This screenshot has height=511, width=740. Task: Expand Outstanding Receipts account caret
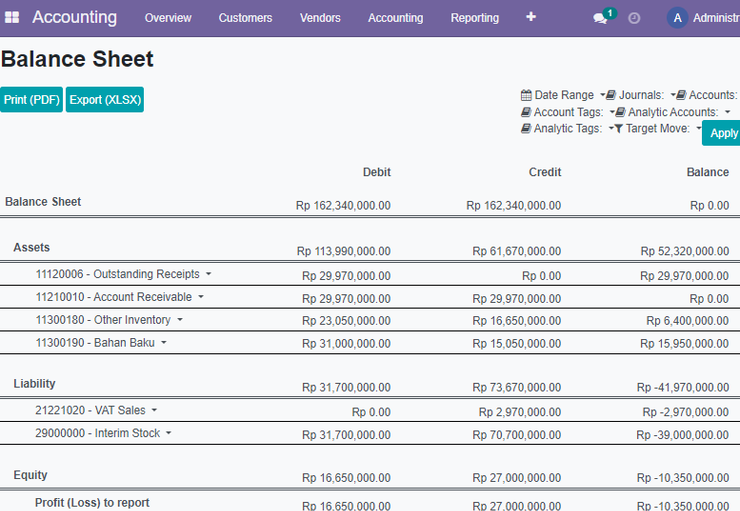point(209,274)
